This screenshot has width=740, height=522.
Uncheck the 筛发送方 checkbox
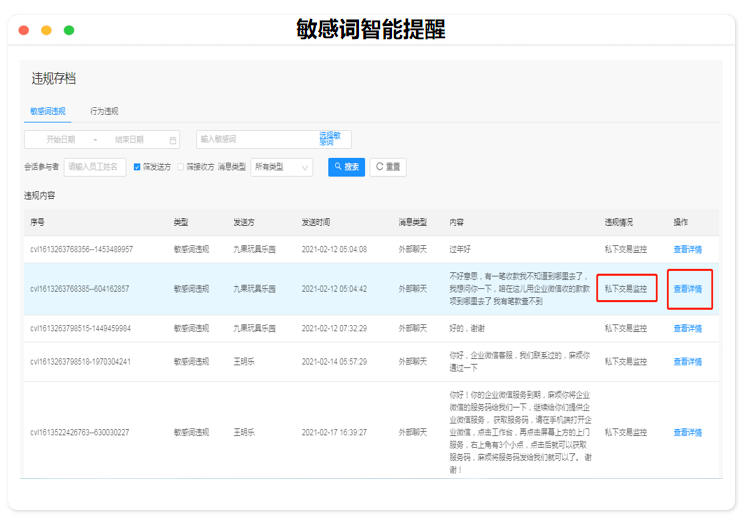pos(137,167)
